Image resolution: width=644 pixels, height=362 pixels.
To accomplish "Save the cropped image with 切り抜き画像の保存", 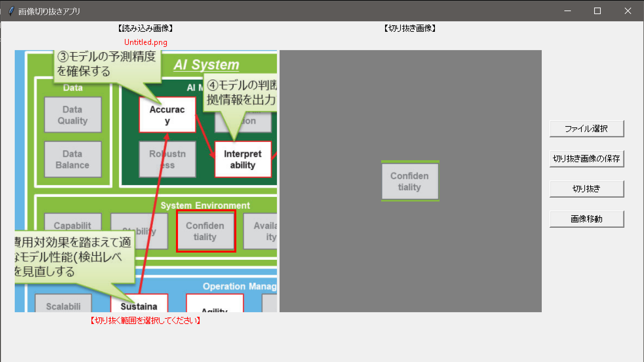I will coord(587,159).
